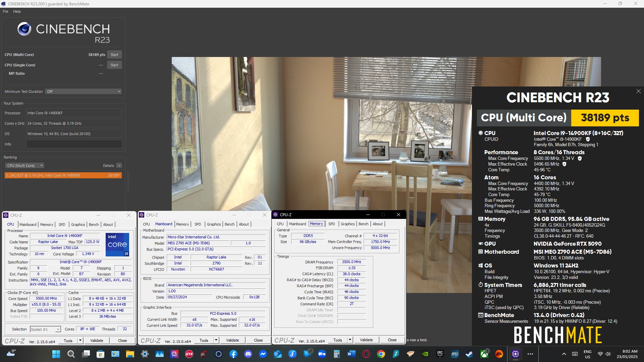This screenshot has width=644, height=362.
Task: Open the taskbar overflow three-dots menu
Action: [x=530, y=354]
